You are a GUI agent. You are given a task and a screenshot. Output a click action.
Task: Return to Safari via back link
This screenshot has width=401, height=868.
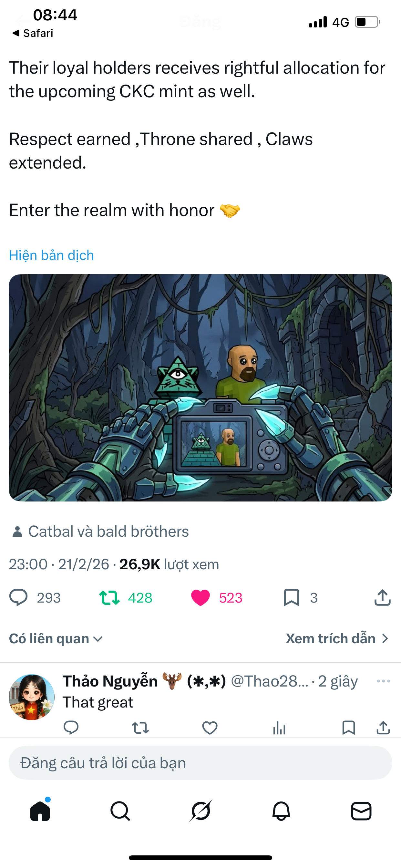tap(33, 33)
